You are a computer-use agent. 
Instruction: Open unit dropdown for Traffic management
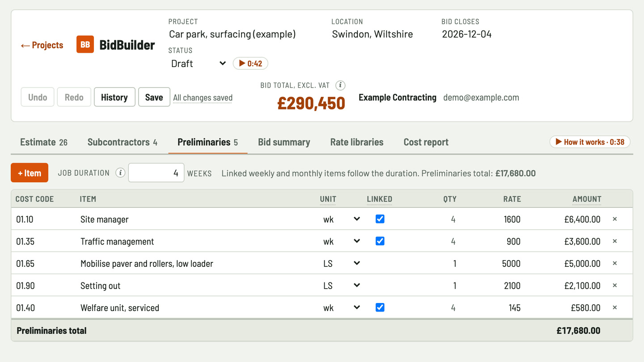pos(341,241)
